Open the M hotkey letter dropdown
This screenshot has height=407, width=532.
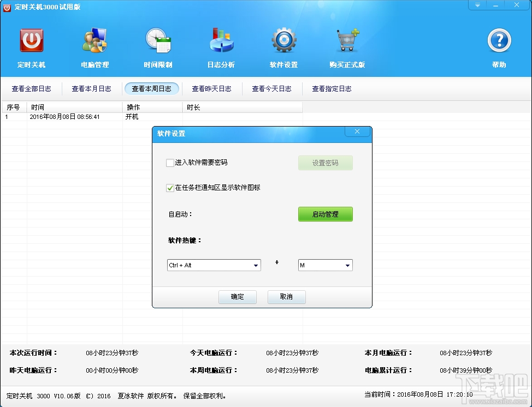[325, 265]
